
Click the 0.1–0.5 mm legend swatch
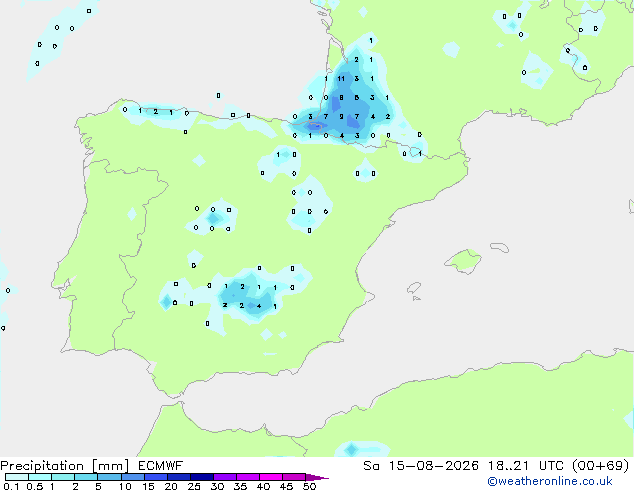coord(17,477)
